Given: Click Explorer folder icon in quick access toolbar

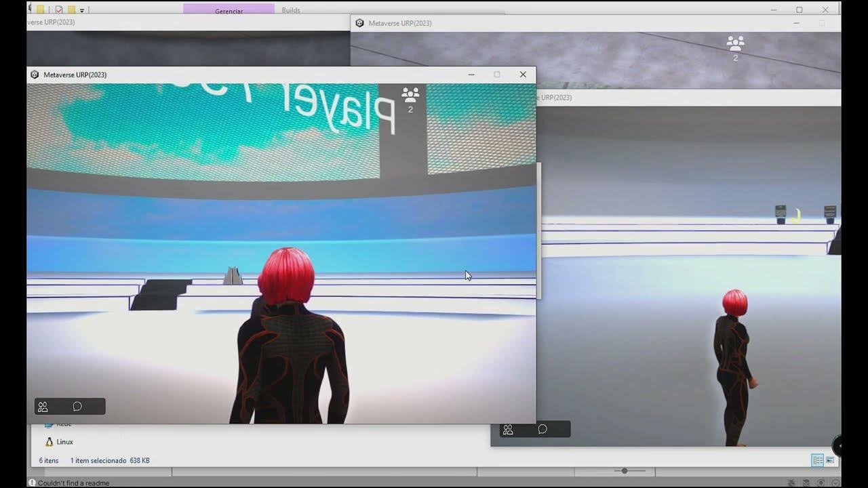Looking at the screenshot, I should 40,10.
